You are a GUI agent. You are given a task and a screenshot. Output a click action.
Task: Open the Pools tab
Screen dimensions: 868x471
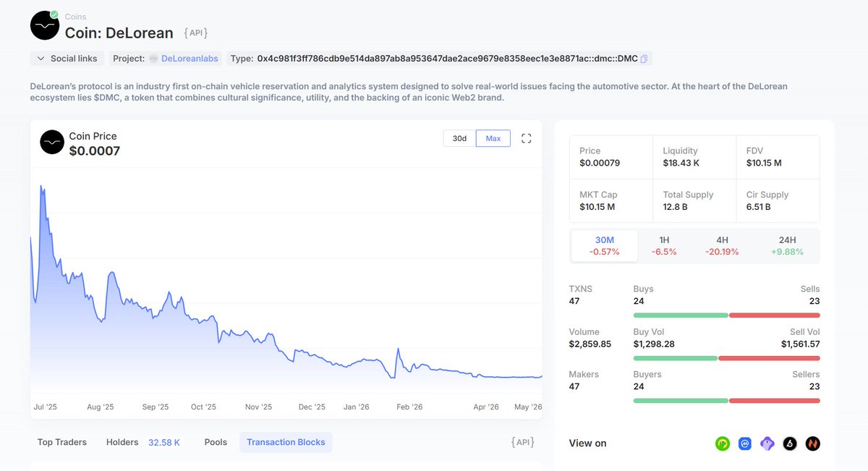coord(216,442)
